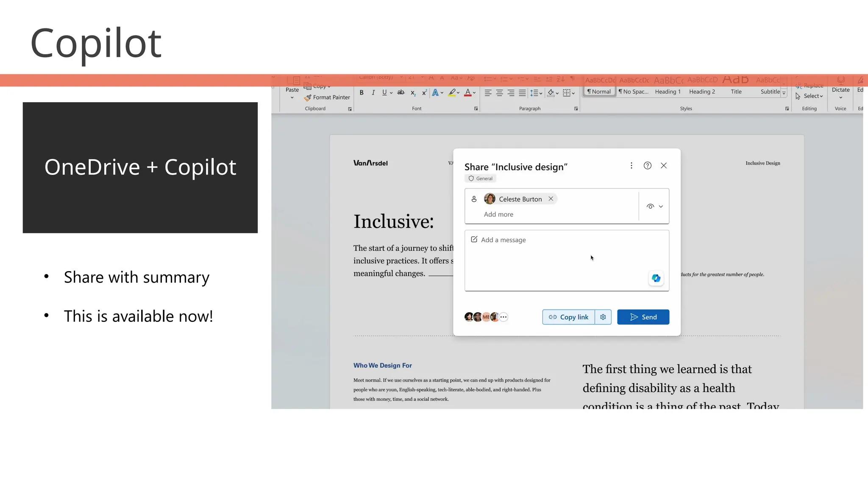This screenshot has width=868, height=488.
Task: Select the No Spacing style
Action: pyautogui.click(x=634, y=86)
